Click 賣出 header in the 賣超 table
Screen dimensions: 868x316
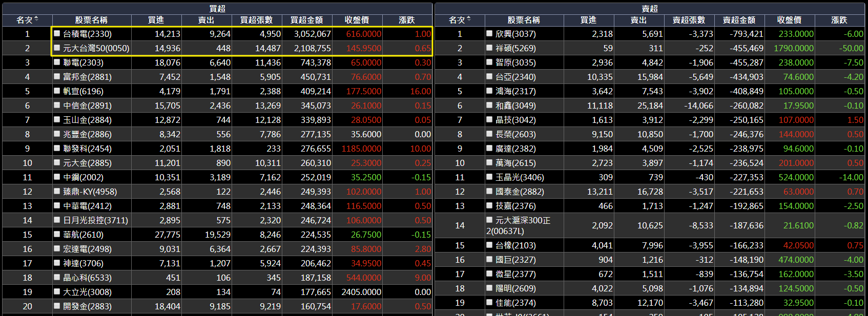click(638, 19)
